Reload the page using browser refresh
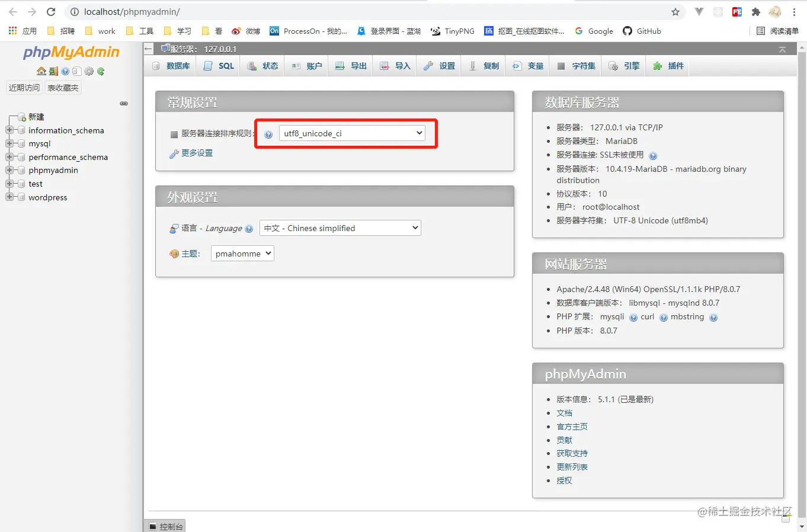 [x=51, y=12]
